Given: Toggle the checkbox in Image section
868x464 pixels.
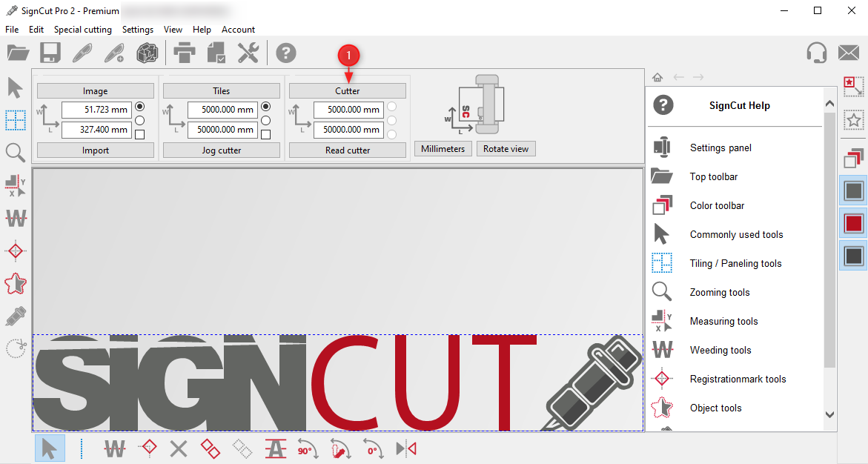Looking at the screenshot, I should coord(139,135).
